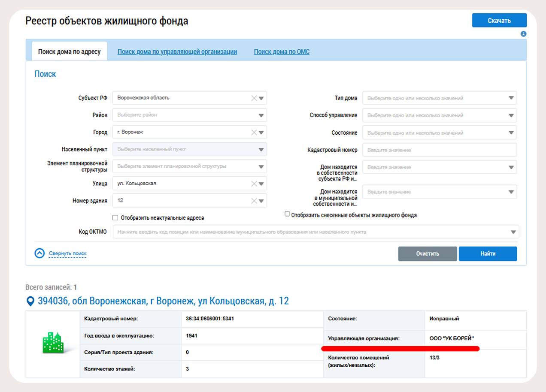Click the Скачать download button

[x=499, y=21]
